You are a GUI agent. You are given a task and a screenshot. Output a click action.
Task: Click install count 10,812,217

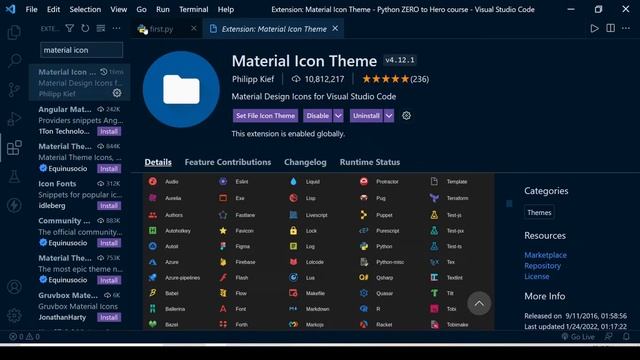pyautogui.click(x=318, y=79)
